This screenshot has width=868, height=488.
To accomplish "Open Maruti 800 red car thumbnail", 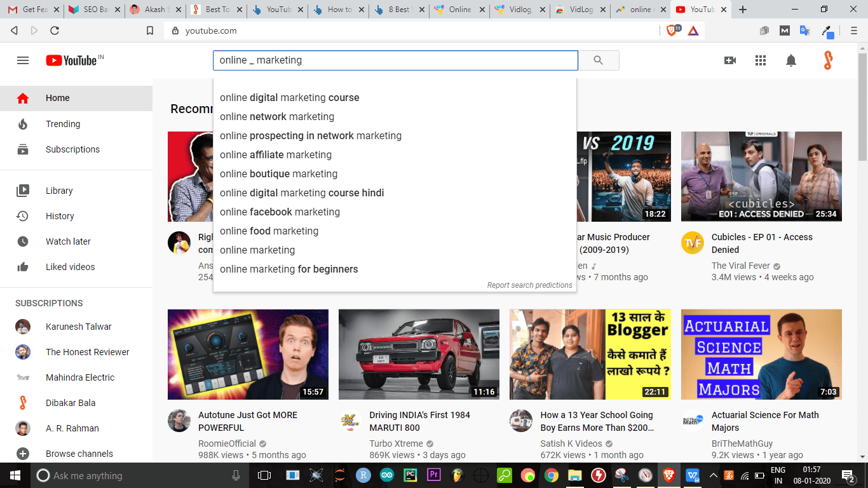I will pyautogui.click(x=419, y=355).
